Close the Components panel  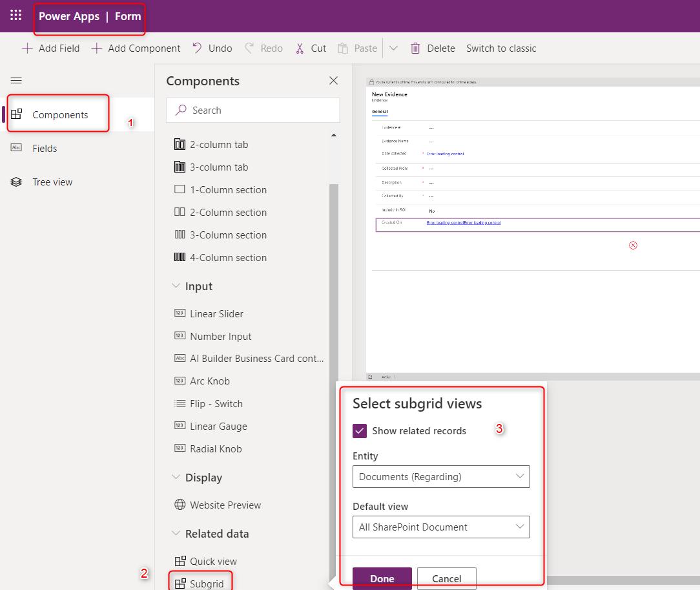333,80
